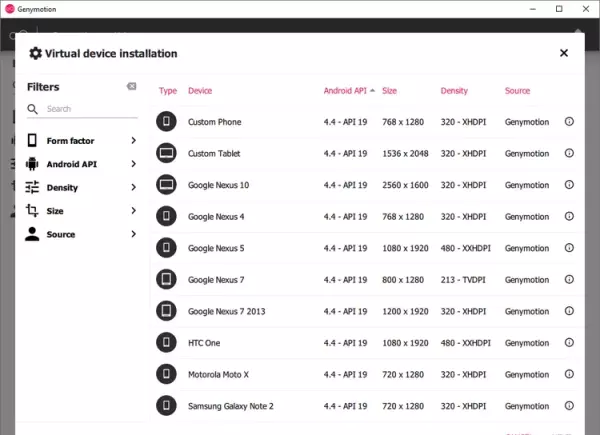Expand the Form factor filter
600x435 pixels.
point(134,140)
